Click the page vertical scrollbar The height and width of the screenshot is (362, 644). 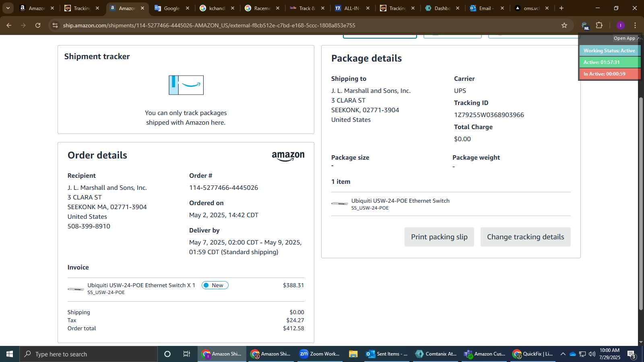click(x=641, y=203)
